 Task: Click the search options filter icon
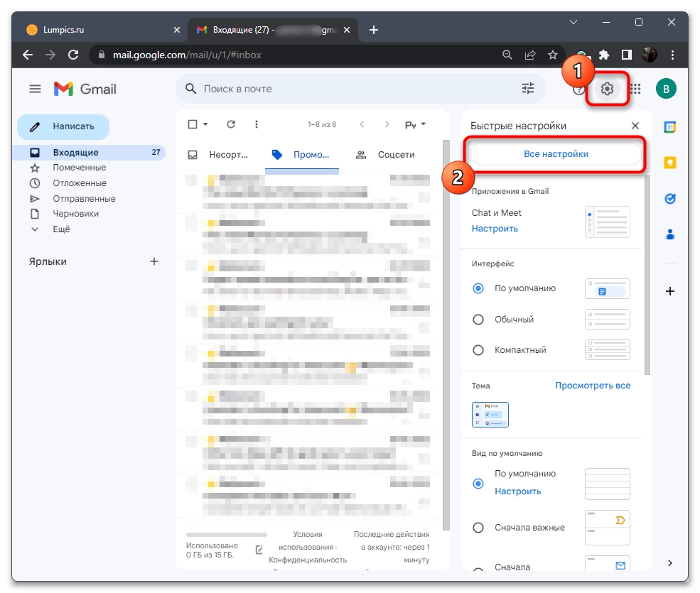(x=527, y=89)
